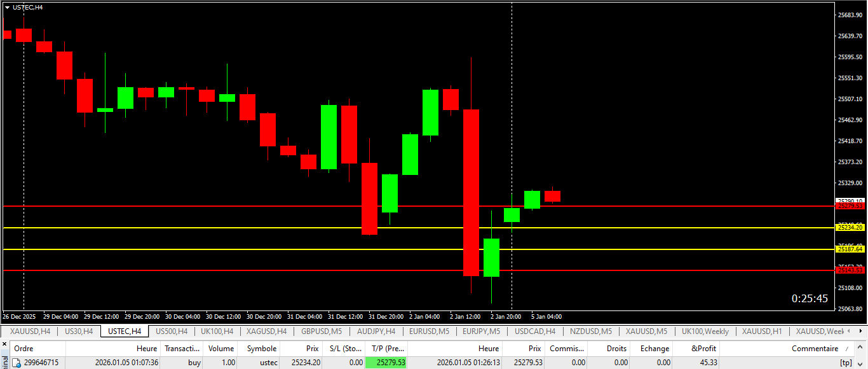Switch to the AUDJPY,H4 chart tab

(x=376, y=331)
